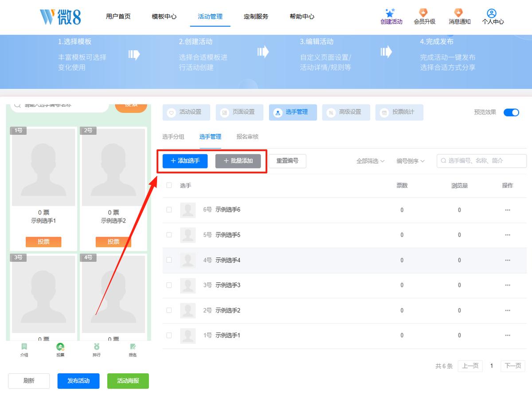Tick the checkbox for 示例选手2

click(169, 310)
